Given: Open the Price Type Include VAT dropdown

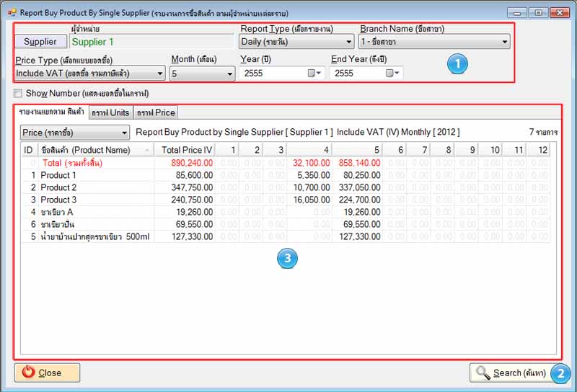Looking at the screenshot, I should point(159,73).
